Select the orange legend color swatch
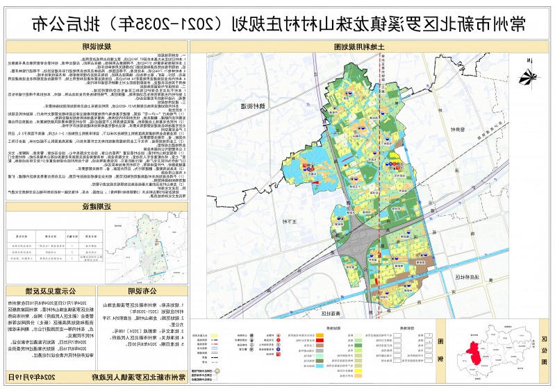The height and width of the screenshot is (392, 555). (x=320, y=335)
